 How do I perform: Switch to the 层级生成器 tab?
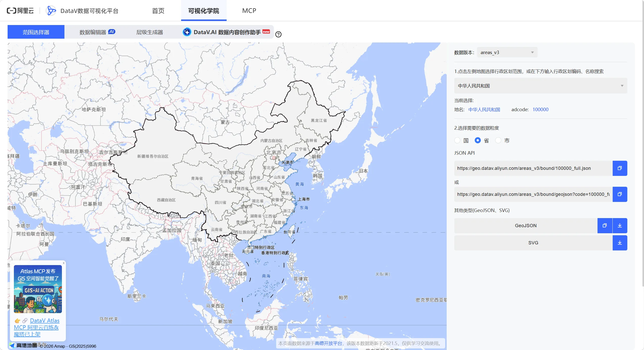click(150, 32)
